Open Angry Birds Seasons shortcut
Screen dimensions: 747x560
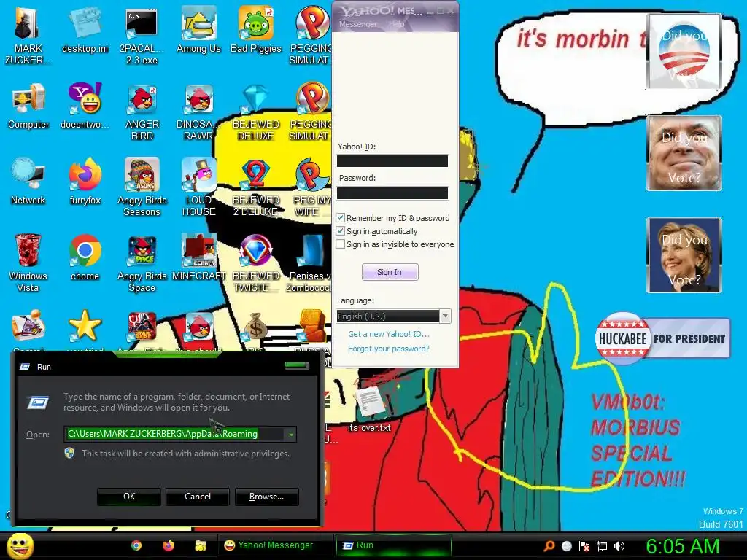pyautogui.click(x=142, y=187)
